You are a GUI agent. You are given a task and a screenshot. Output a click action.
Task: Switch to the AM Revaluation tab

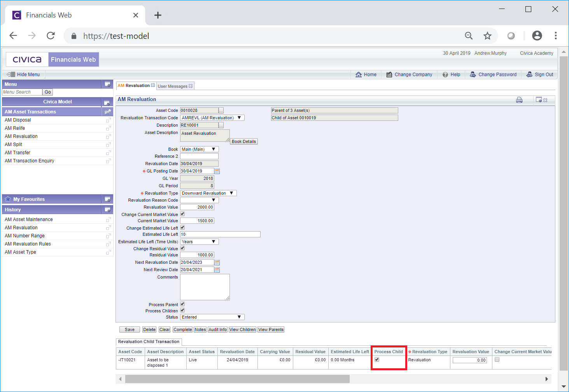point(134,85)
